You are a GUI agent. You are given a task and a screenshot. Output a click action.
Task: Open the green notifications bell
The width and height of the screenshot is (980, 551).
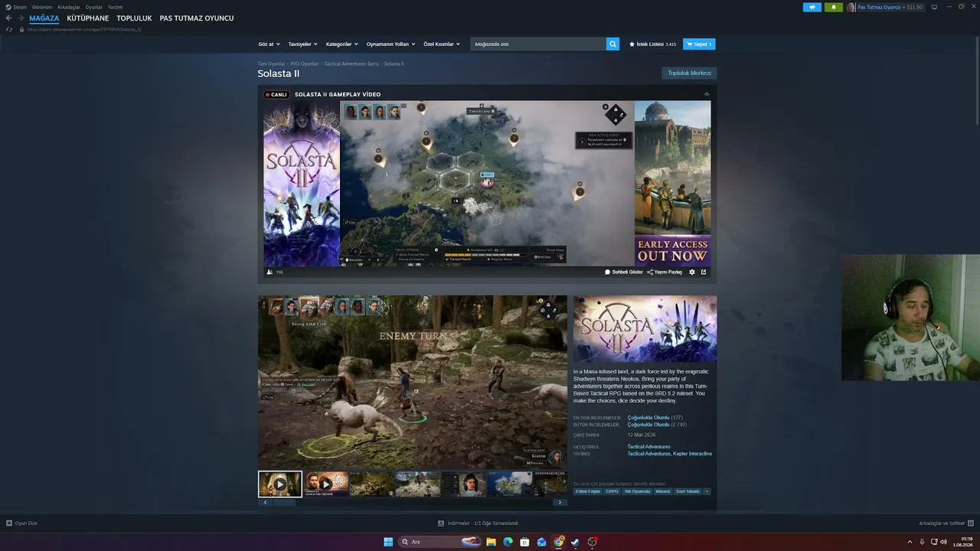pos(834,7)
